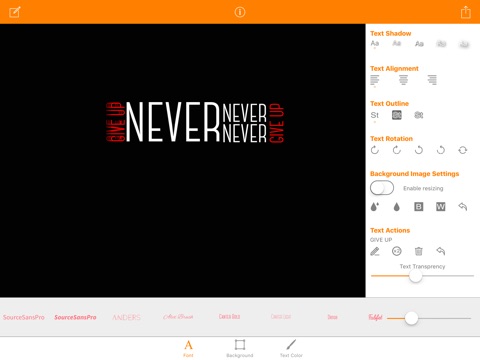Align text to the right

(x=432, y=80)
